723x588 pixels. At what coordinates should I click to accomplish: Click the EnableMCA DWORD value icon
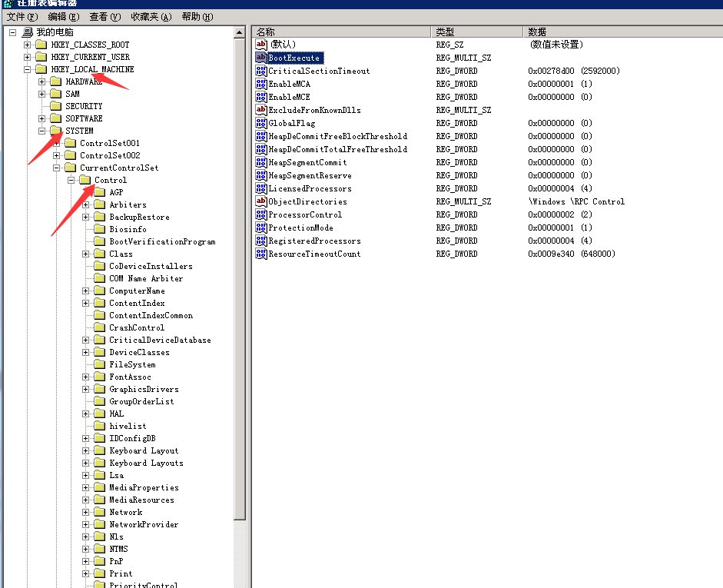pyautogui.click(x=261, y=84)
